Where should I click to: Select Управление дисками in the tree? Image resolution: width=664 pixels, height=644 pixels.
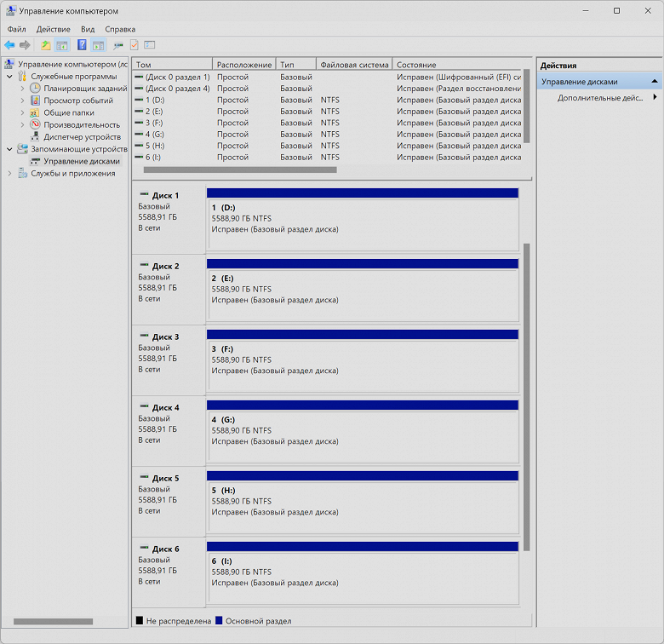(x=81, y=161)
